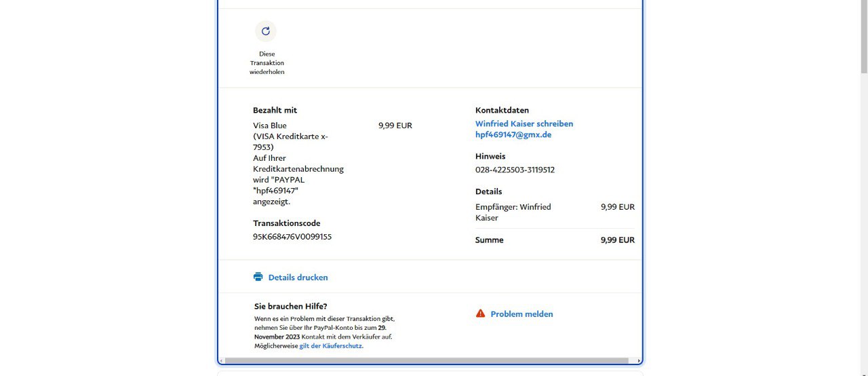
Task: Follow the 'gilt der Käuferschutz' link
Action: [x=331, y=345]
